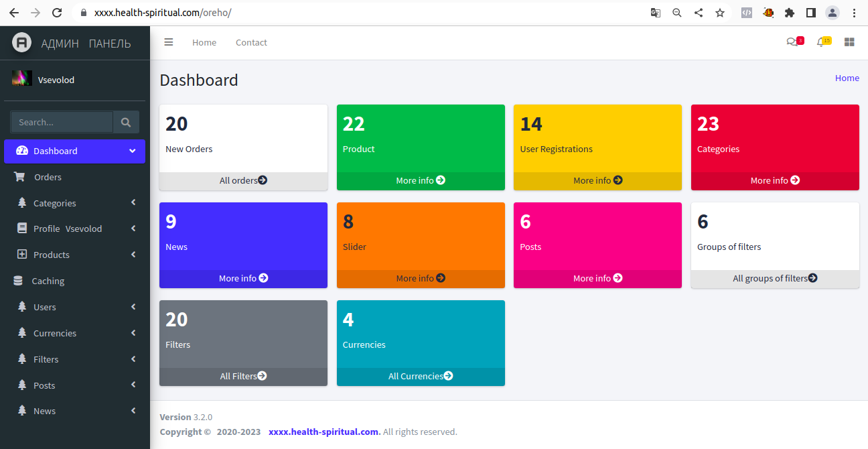Click All Filters link on Filters card
The image size is (868, 449).
243,376
